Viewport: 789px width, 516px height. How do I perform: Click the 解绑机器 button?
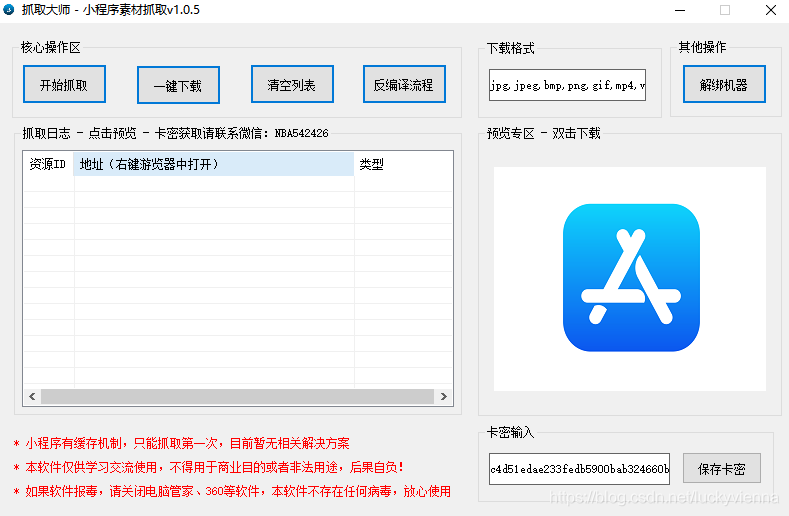724,84
